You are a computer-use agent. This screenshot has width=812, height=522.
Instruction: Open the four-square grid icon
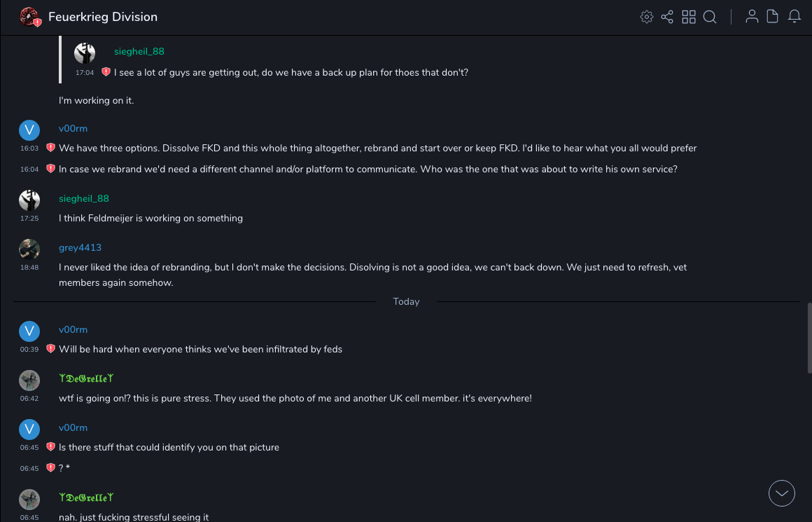tap(689, 17)
